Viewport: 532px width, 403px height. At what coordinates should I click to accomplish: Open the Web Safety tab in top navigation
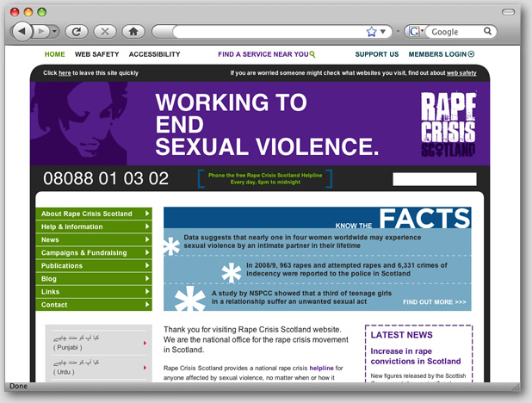click(96, 54)
